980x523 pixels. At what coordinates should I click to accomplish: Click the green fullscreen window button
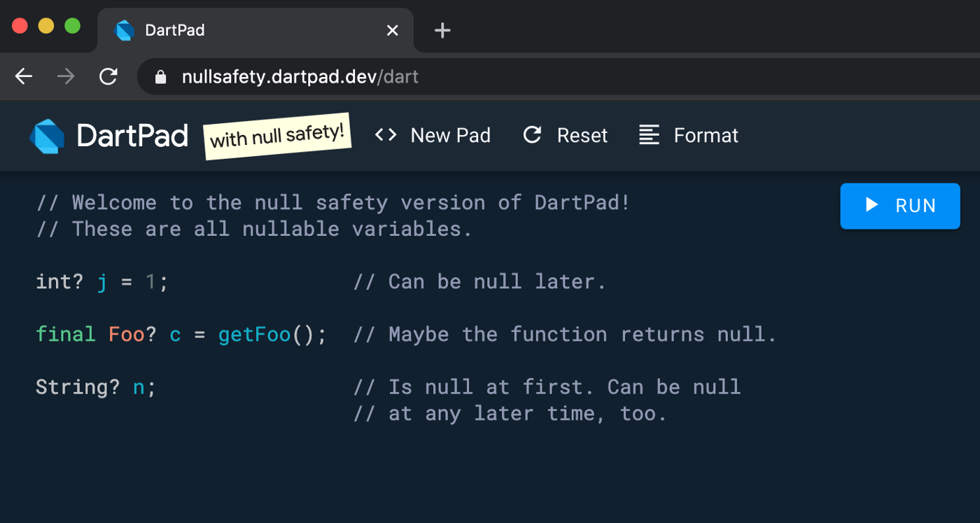pos(73,26)
